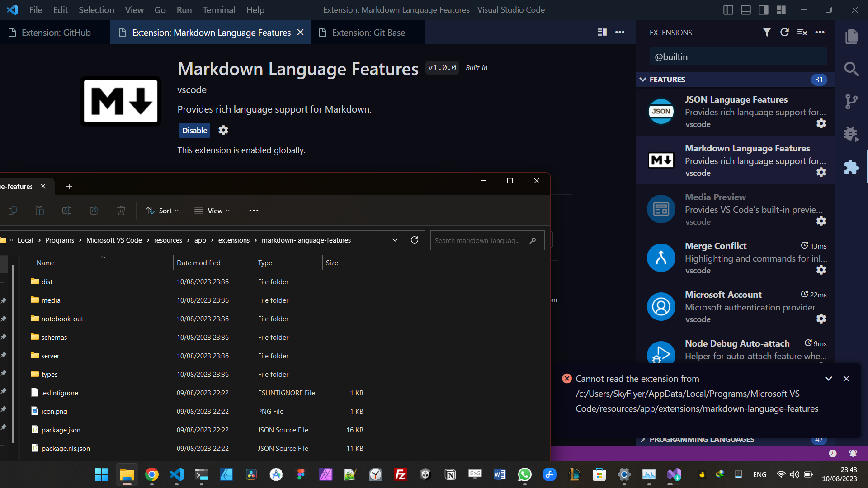
Task: Click the @builtin extensions search field
Action: click(x=738, y=57)
